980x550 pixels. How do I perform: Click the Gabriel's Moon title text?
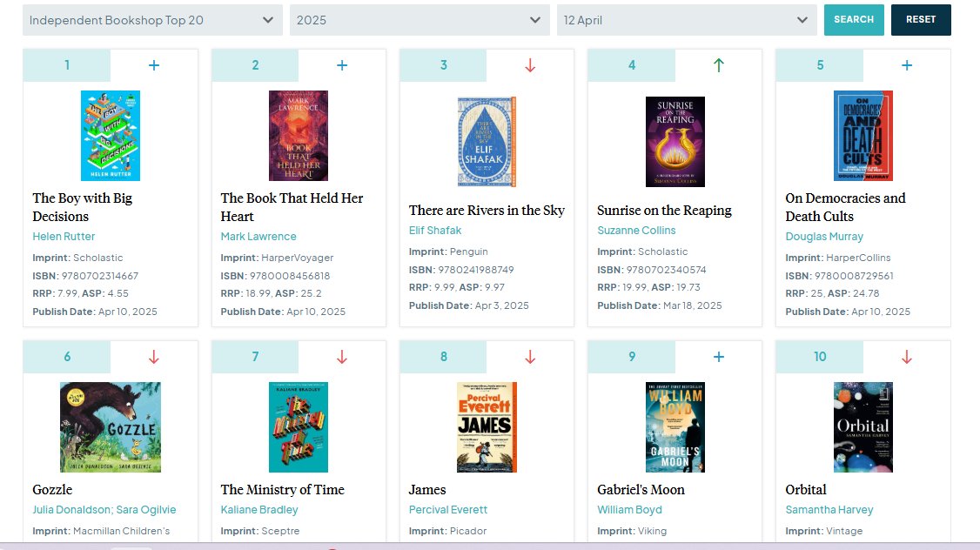tap(641, 489)
